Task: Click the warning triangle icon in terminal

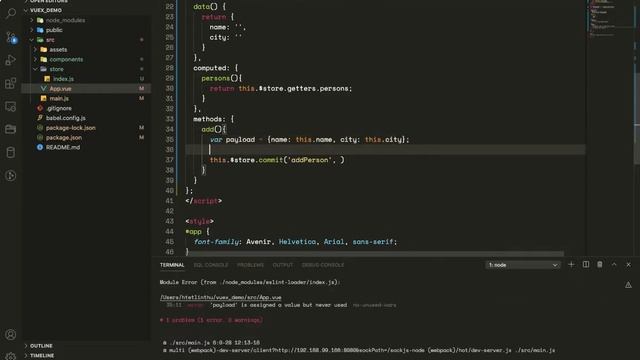Action: point(628,284)
